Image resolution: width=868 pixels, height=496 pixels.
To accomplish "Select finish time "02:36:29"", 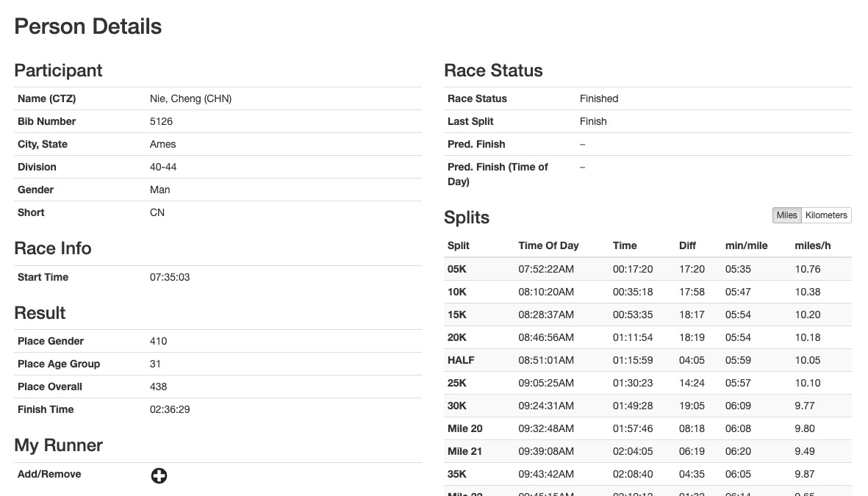I will (170, 409).
